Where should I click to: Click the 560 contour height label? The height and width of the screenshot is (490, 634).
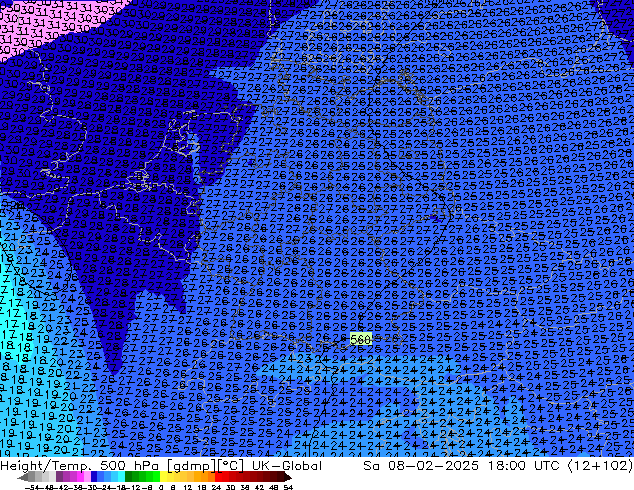[x=360, y=339]
